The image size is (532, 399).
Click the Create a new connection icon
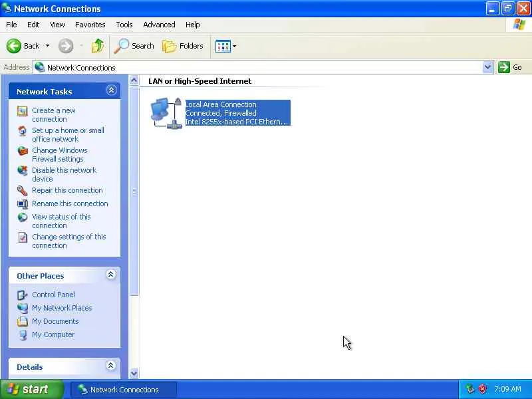23,111
